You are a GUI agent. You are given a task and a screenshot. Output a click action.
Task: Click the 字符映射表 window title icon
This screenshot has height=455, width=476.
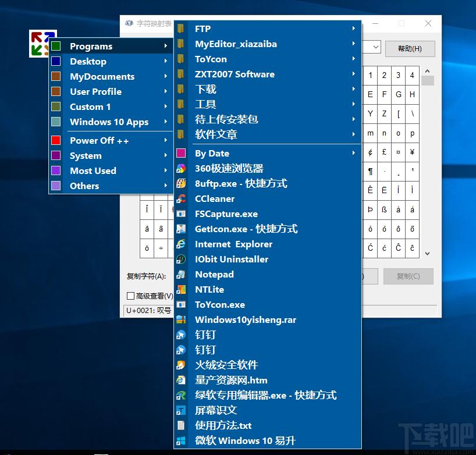129,23
